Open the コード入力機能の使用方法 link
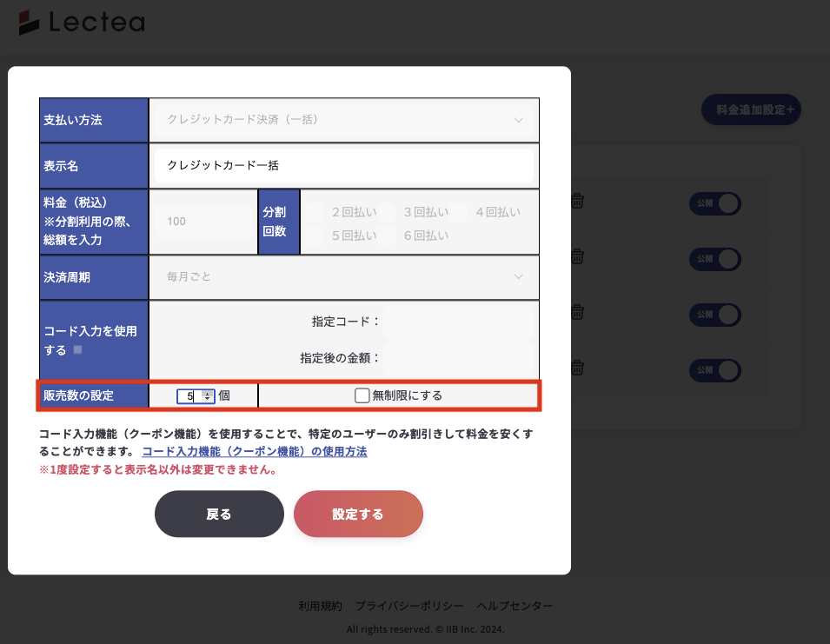 click(x=254, y=452)
